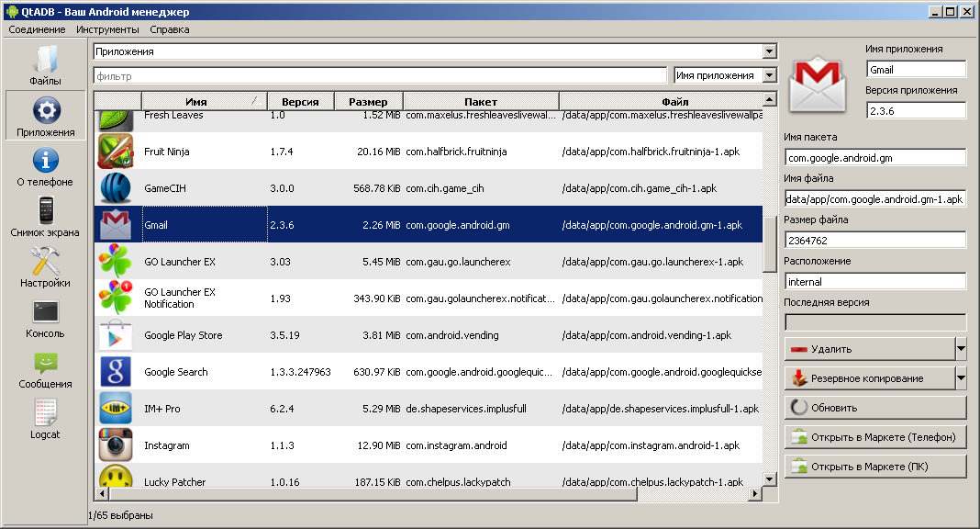The width and height of the screenshot is (980, 529).
Task: Open the Соединение menu
Action: click(37, 29)
